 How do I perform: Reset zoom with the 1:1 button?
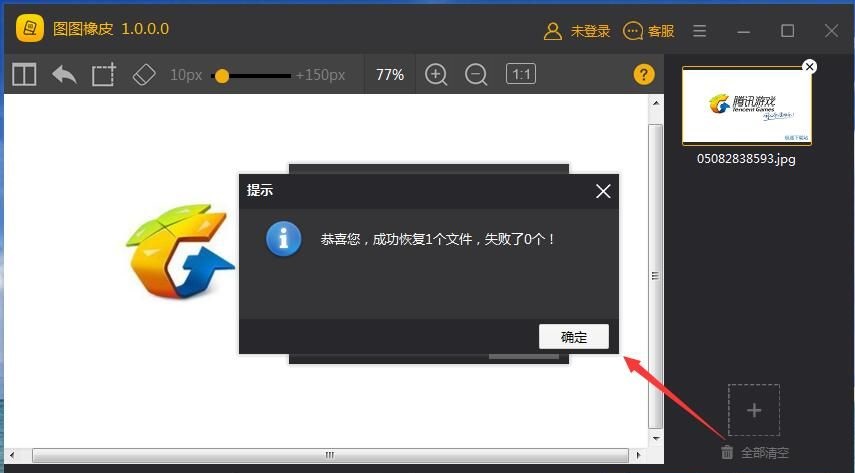pos(520,74)
